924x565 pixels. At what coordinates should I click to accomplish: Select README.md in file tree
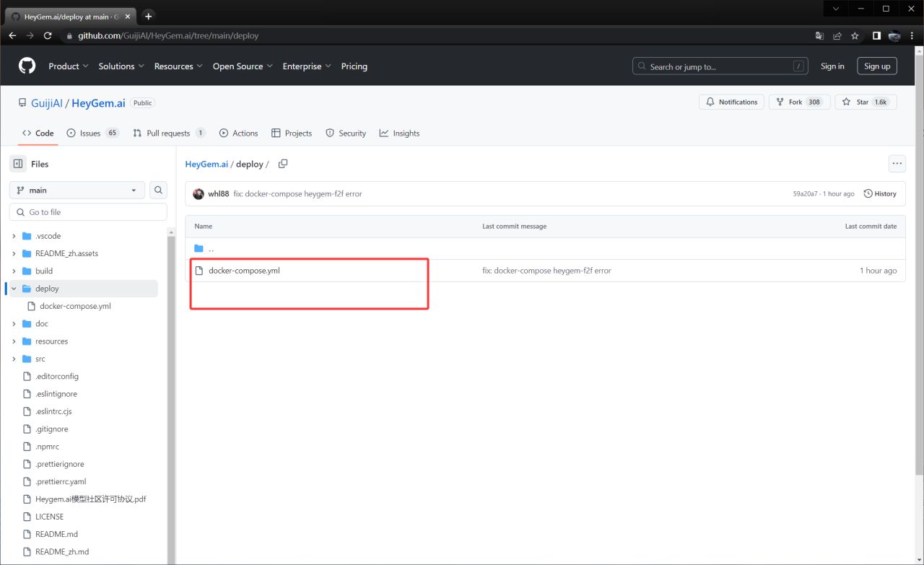tap(56, 534)
